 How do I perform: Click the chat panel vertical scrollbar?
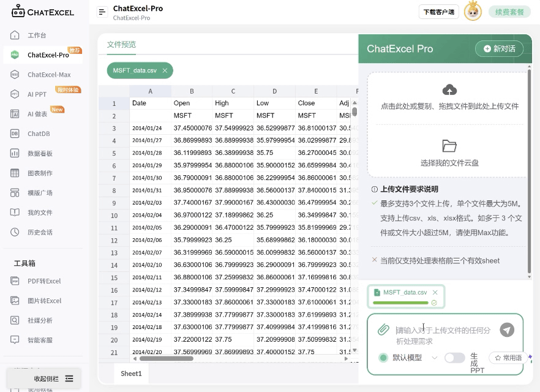coord(530,171)
